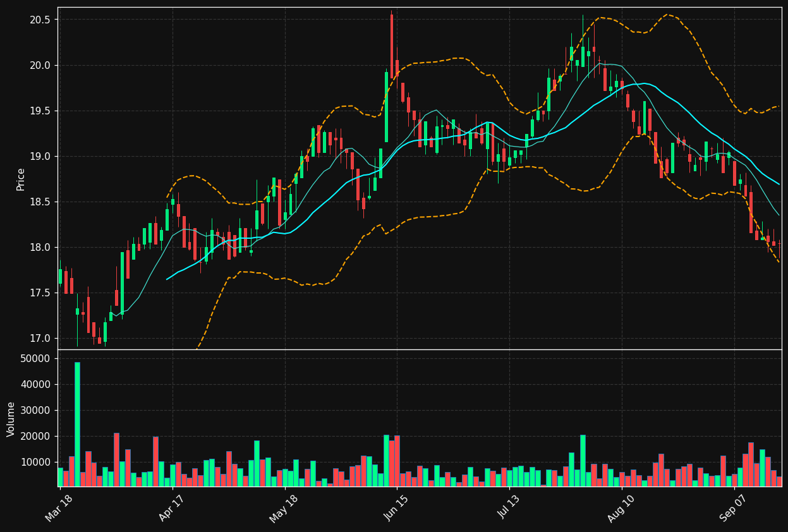The image size is (788, 532).
Task: Click the 20.5 price axis value
Action: click(40, 20)
